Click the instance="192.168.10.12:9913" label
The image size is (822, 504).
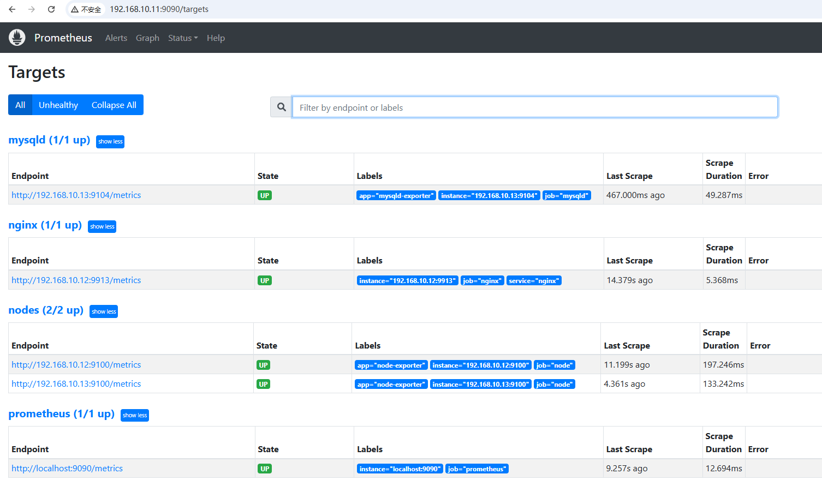click(x=407, y=281)
